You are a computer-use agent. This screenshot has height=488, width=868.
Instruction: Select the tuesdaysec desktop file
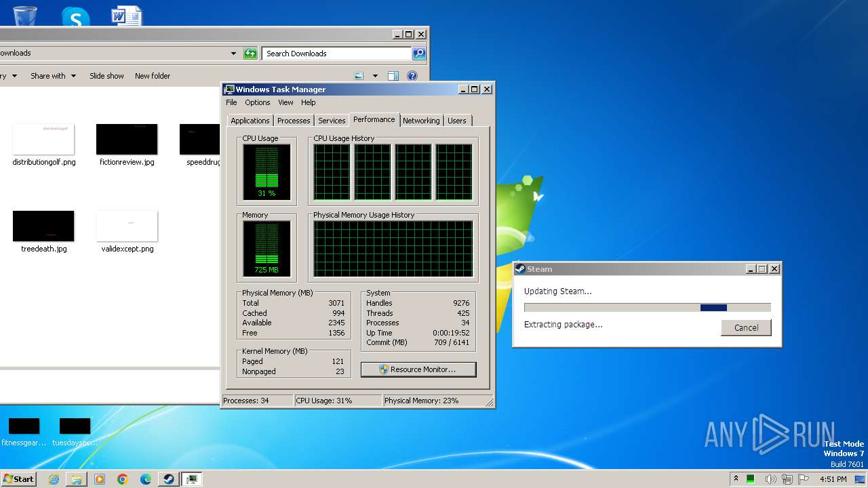click(75, 432)
